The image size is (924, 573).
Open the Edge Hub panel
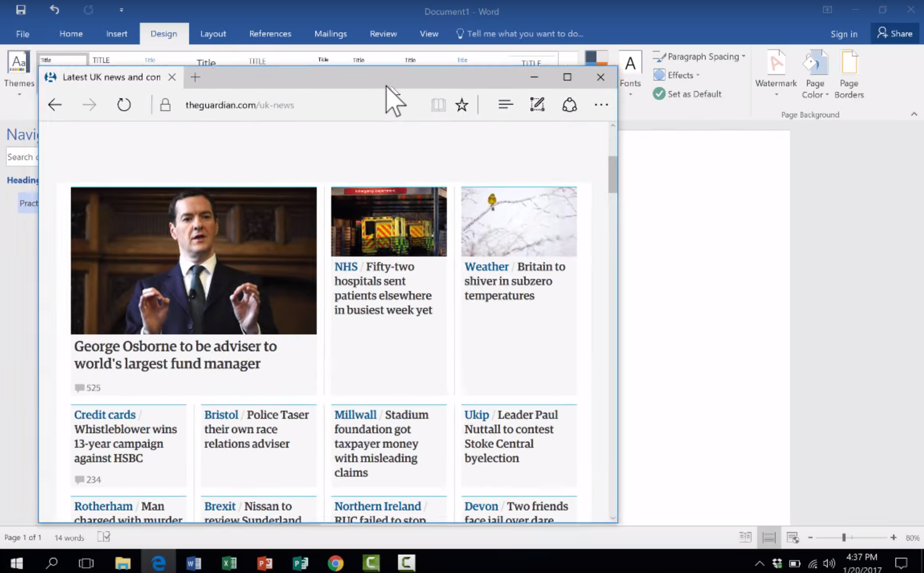tap(505, 104)
